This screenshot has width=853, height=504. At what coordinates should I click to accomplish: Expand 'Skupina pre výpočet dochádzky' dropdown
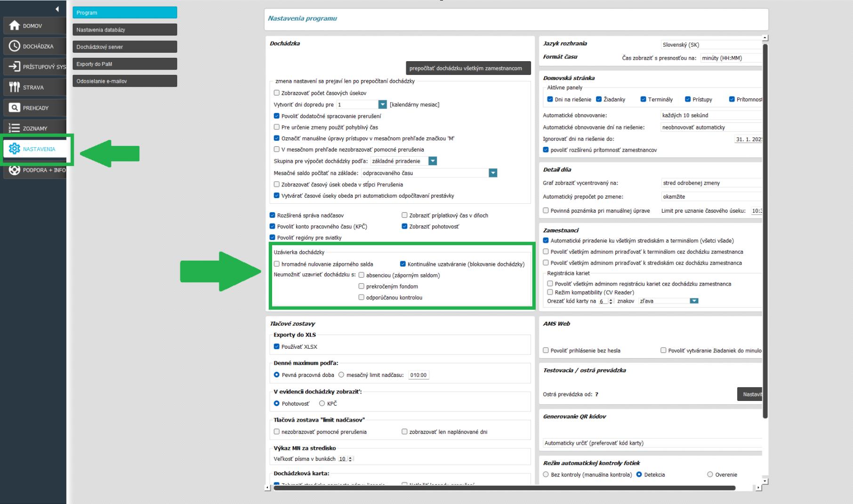(x=433, y=161)
